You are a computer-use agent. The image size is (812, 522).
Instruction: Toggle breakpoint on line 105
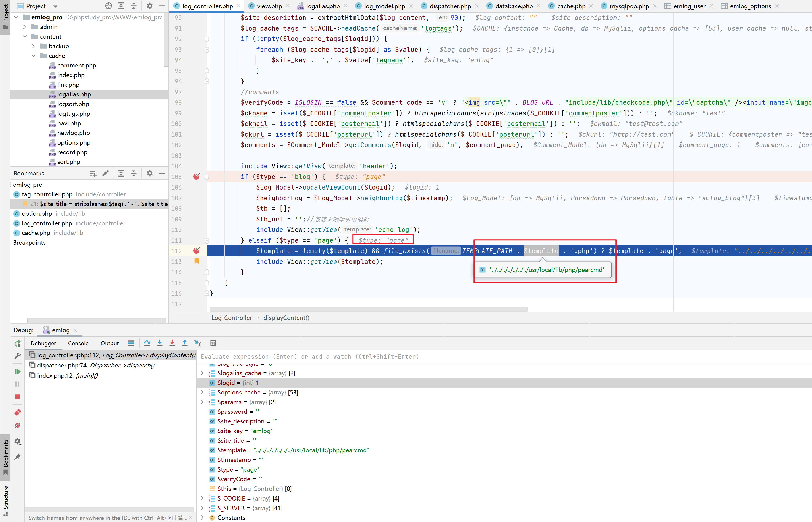(x=196, y=177)
